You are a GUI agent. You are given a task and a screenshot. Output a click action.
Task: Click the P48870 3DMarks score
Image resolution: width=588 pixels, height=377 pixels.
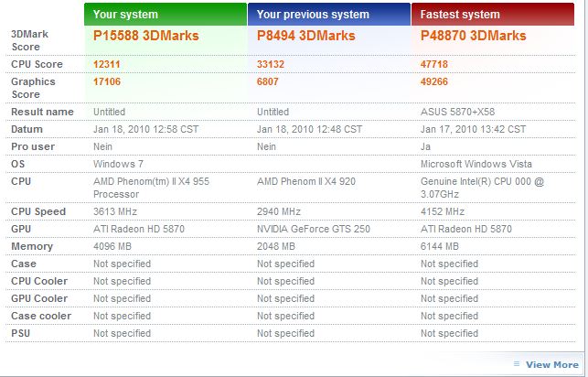474,36
